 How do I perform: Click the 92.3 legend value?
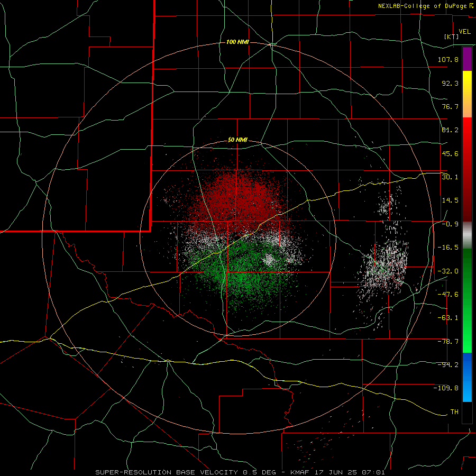click(450, 83)
